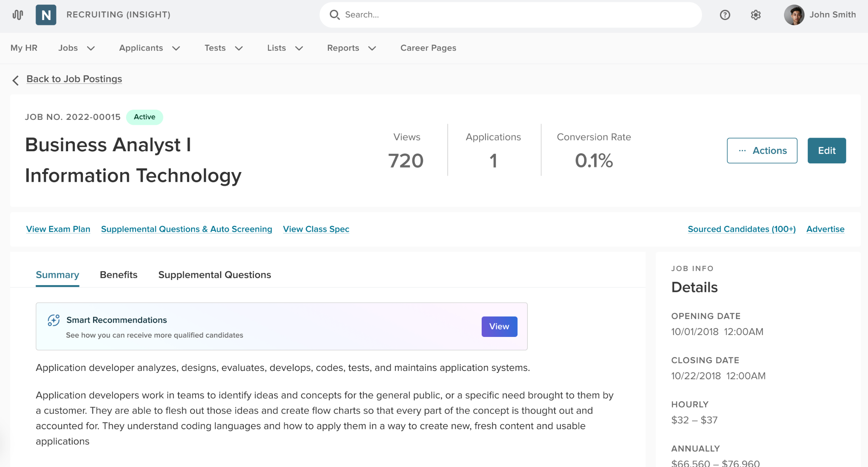Click the back arrow chevron icon
The image size is (868, 467).
[x=16, y=80]
